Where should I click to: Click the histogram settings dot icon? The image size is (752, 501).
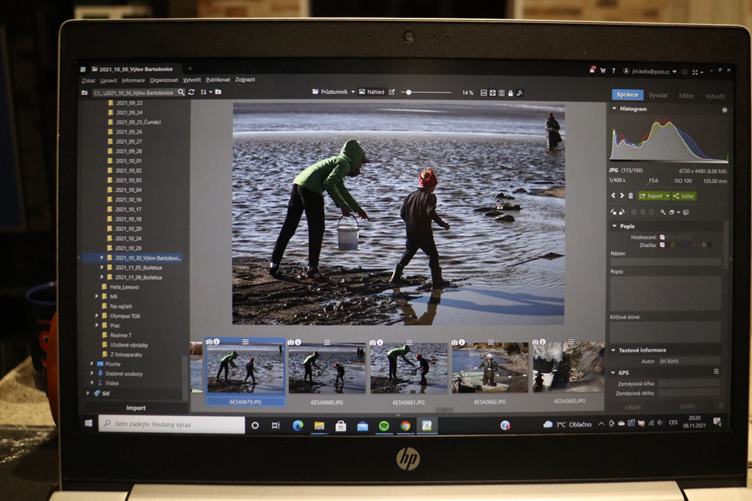725,110
